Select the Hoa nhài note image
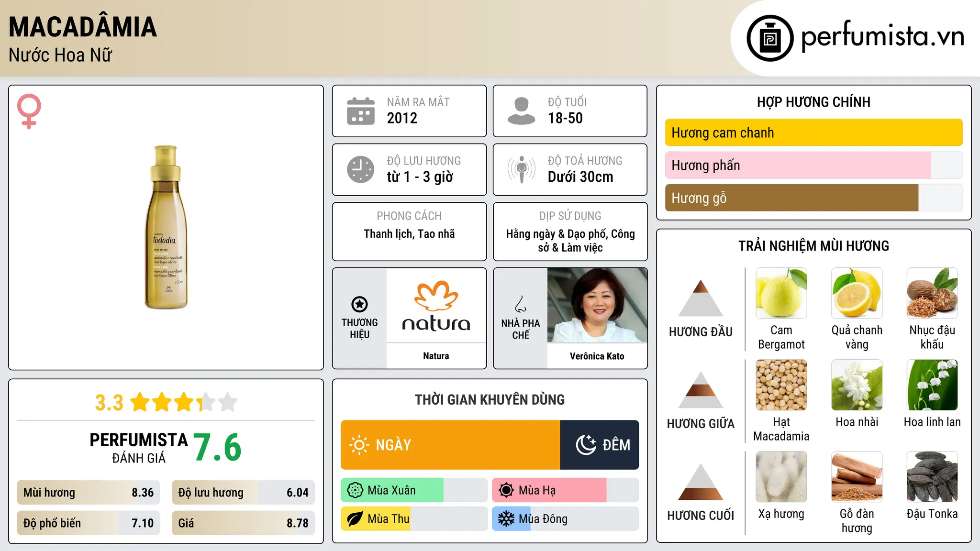The height and width of the screenshot is (551, 980). tap(857, 385)
